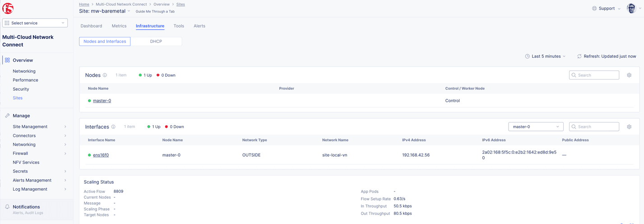
Task: Open Interfaces table settings gear
Action: point(629,127)
